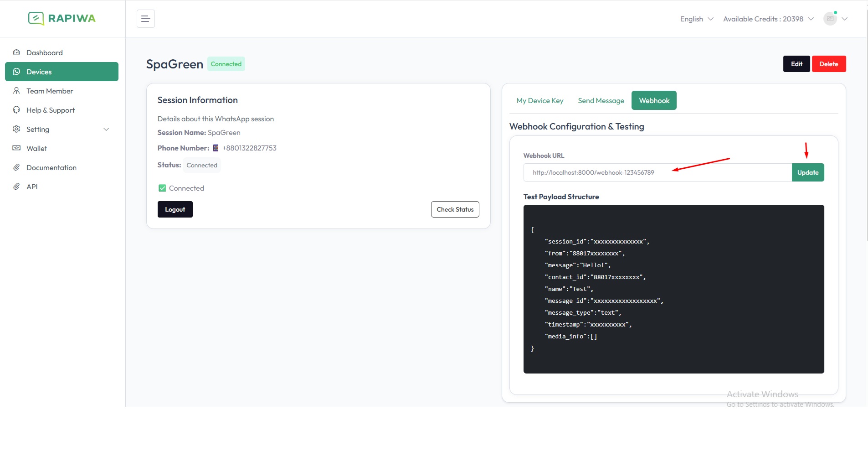This screenshot has height=467, width=868.
Task: Click the Wallet icon in sidebar
Action: point(16,148)
